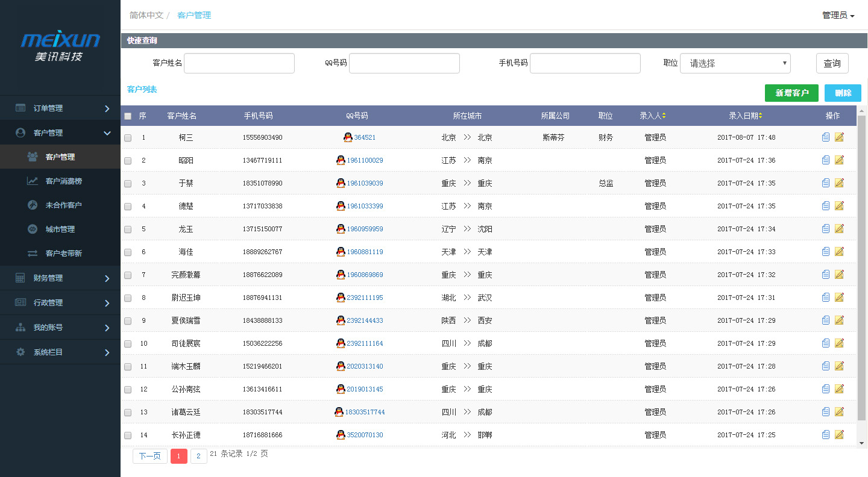Viewport: 868px width, 477px height.
Task: Check the box for 龙玉 row
Action: click(128, 229)
